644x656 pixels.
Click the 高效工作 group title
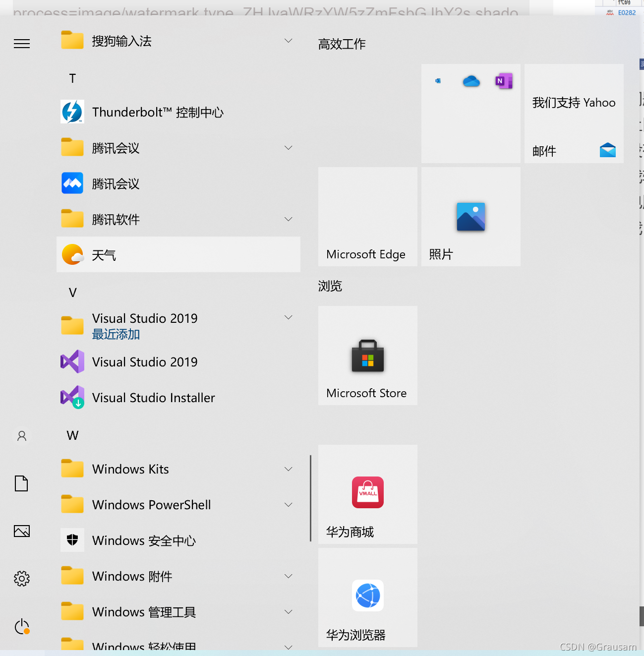click(342, 44)
